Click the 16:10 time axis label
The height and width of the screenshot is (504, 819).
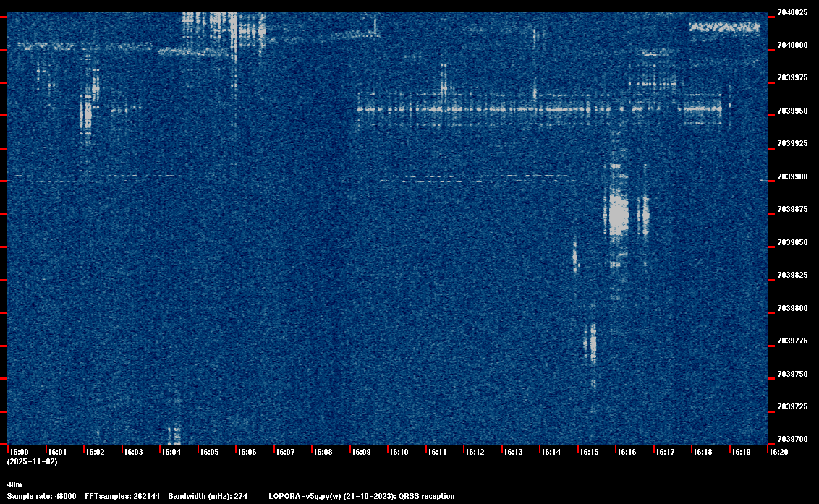click(x=399, y=452)
